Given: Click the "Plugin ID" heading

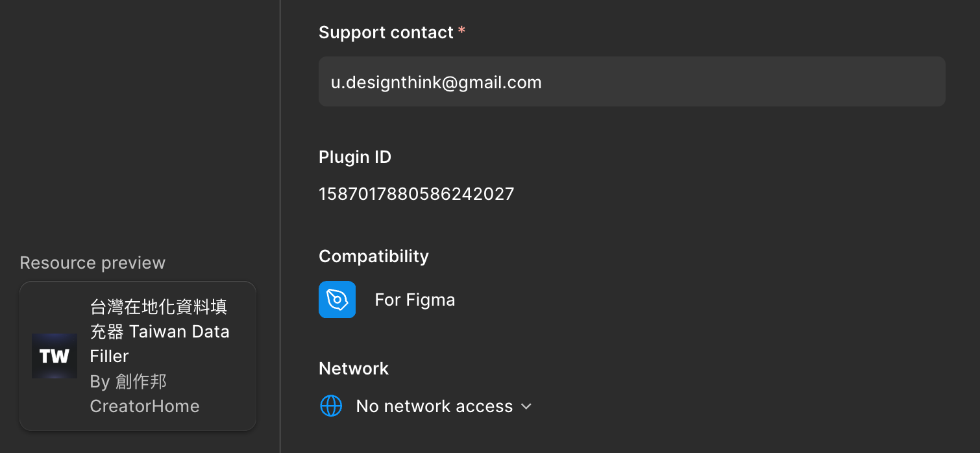Looking at the screenshot, I should (354, 157).
